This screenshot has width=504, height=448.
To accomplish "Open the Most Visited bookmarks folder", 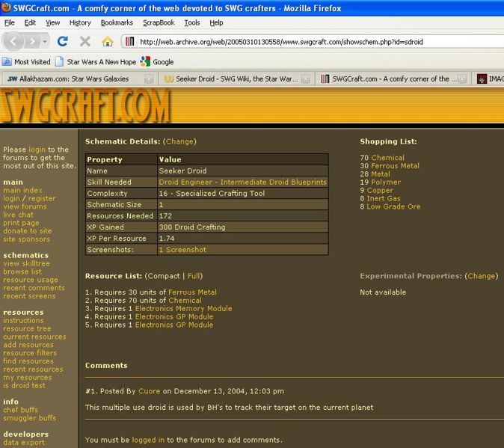I will tap(27, 62).
